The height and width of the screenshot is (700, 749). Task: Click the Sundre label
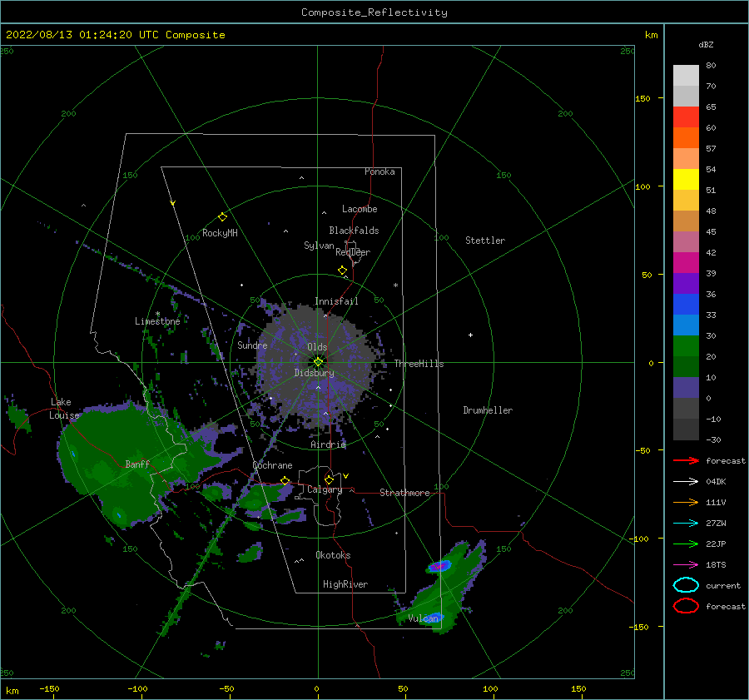click(x=252, y=345)
